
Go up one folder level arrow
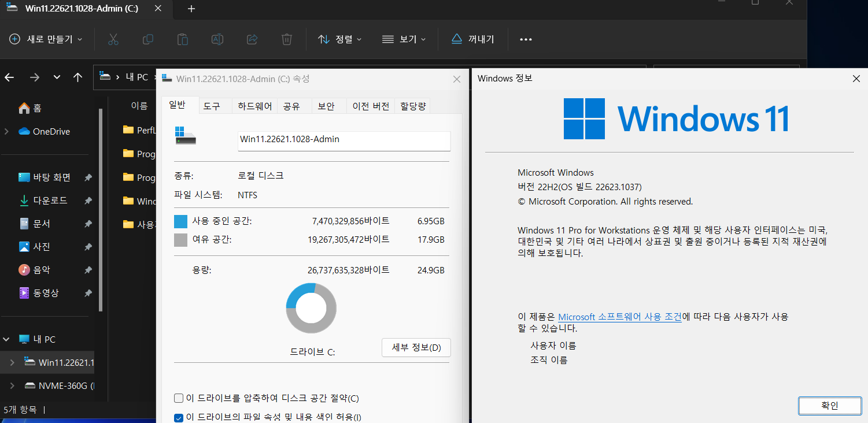coord(78,77)
